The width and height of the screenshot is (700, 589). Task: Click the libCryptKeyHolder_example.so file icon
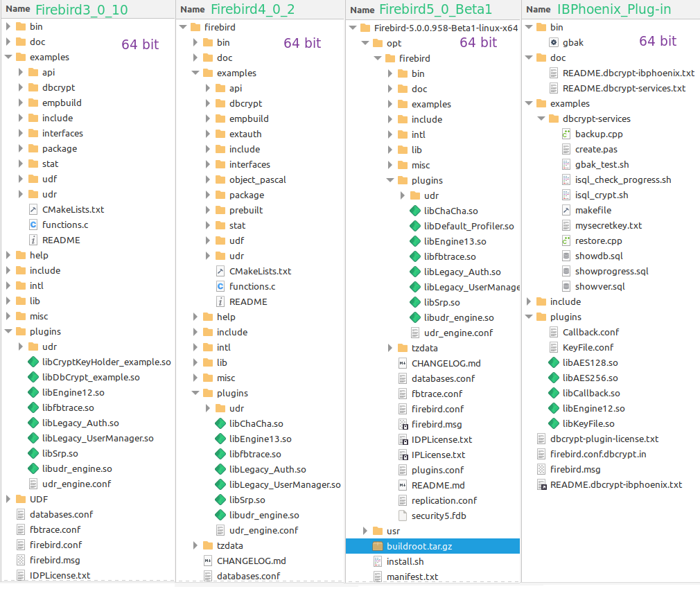[x=33, y=362]
